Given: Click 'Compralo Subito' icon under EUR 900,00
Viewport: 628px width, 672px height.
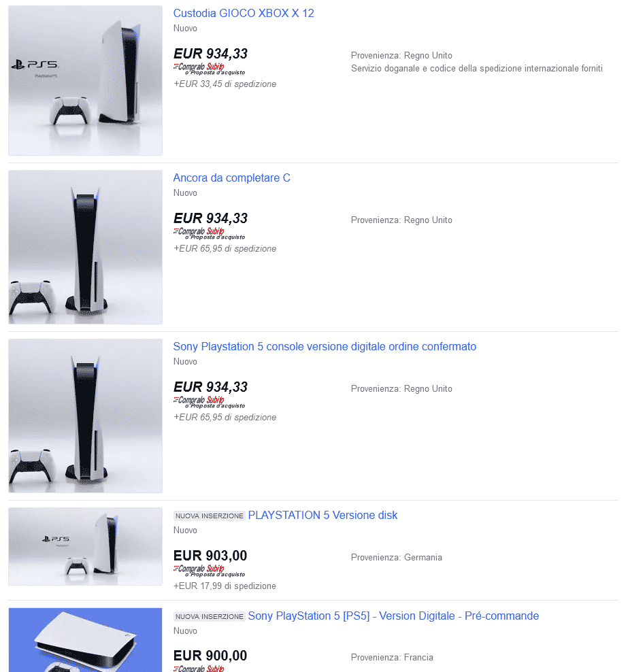Looking at the screenshot, I should (x=199, y=668).
